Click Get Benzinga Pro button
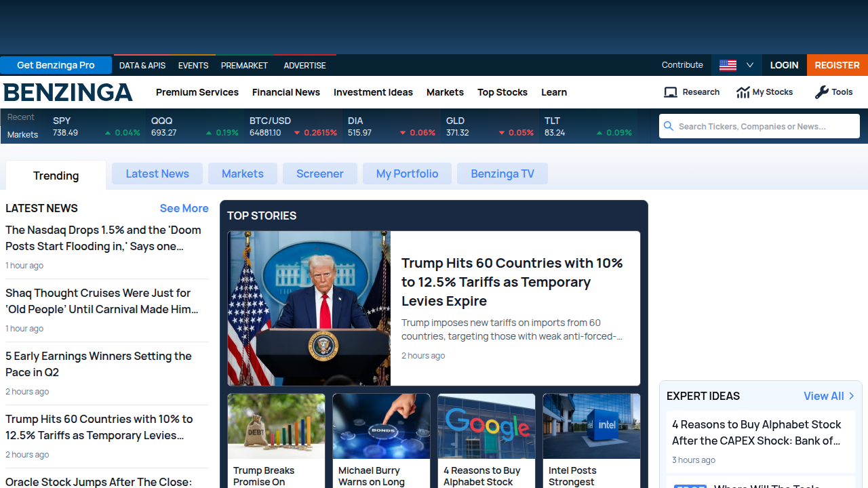This screenshot has width=868, height=488. pyautogui.click(x=56, y=65)
